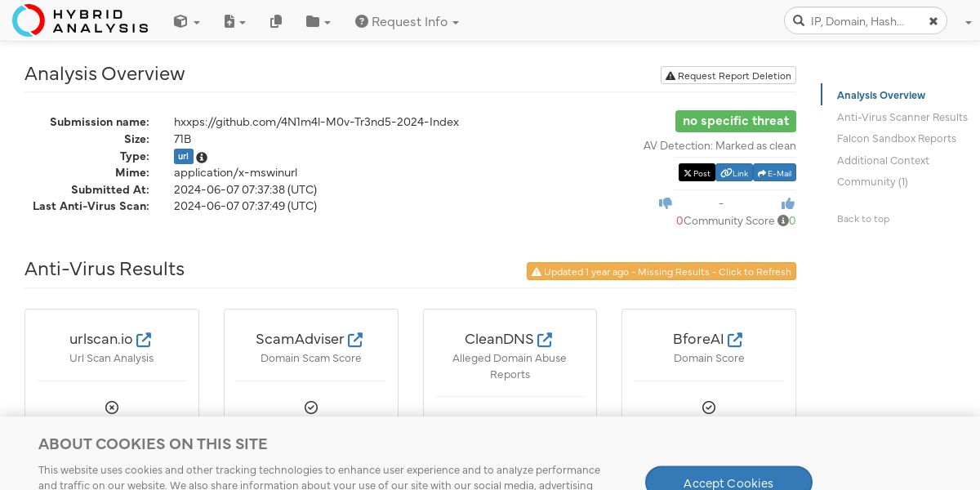Screen dimensions: 980x490
Task: Vote thumbs down on community score
Action: tap(666, 203)
